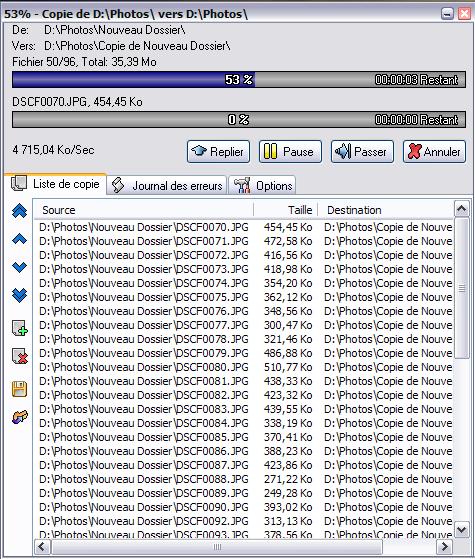The image size is (475, 559).
Task: Pause the current copy
Action: coord(290,152)
